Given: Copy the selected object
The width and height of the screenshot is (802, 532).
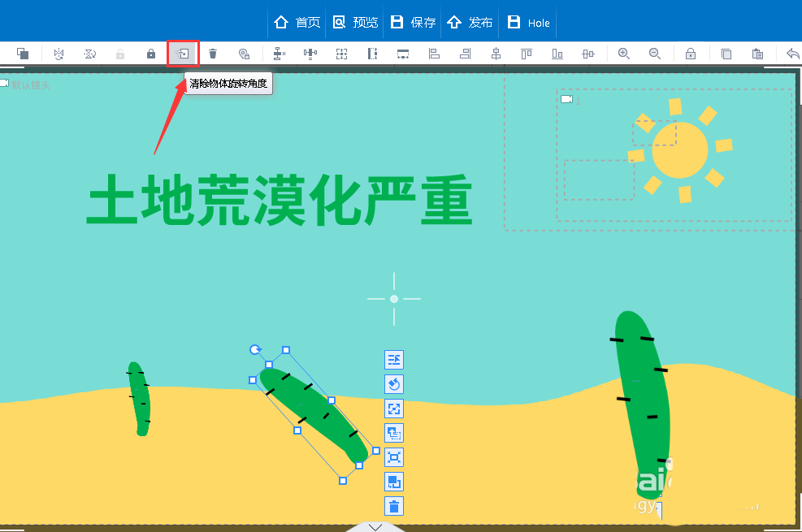Looking at the screenshot, I should 726,54.
